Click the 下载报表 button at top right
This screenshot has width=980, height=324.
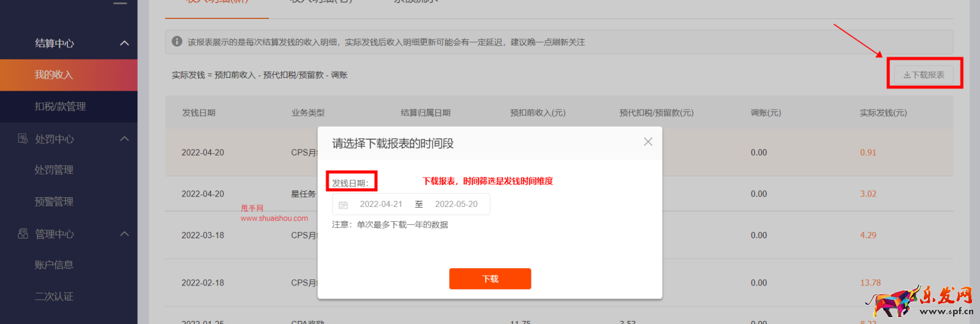click(x=924, y=75)
